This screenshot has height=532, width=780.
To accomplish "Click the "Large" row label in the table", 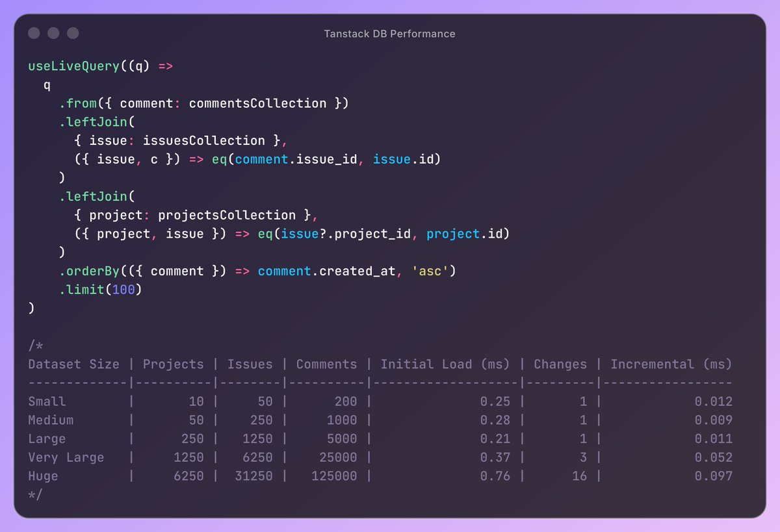I will (47, 439).
